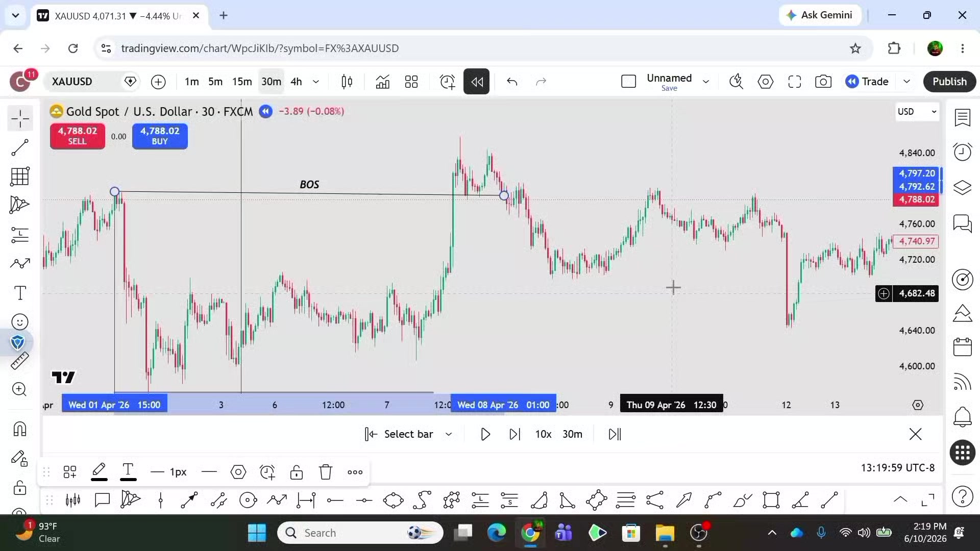Play the bar replay
Image resolution: width=980 pixels, height=551 pixels.
[x=485, y=434]
